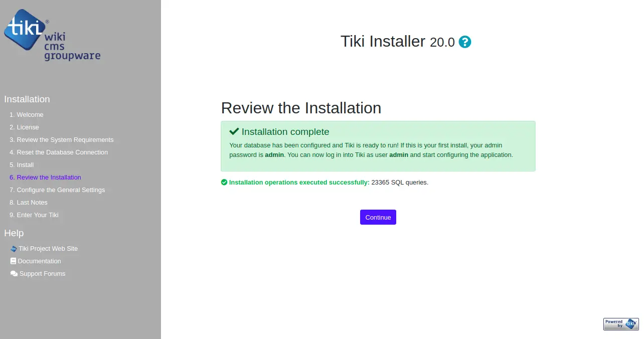
Task: Click the '23365 SQL queries.' text
Action: [400, 183]
